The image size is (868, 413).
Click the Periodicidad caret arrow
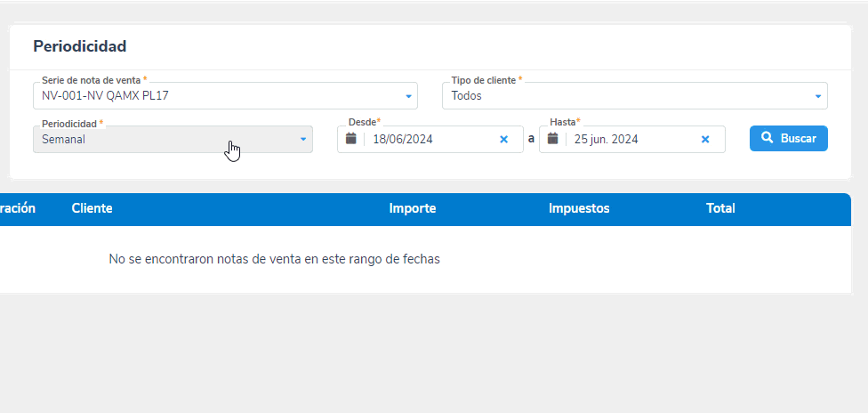point(302,140)
